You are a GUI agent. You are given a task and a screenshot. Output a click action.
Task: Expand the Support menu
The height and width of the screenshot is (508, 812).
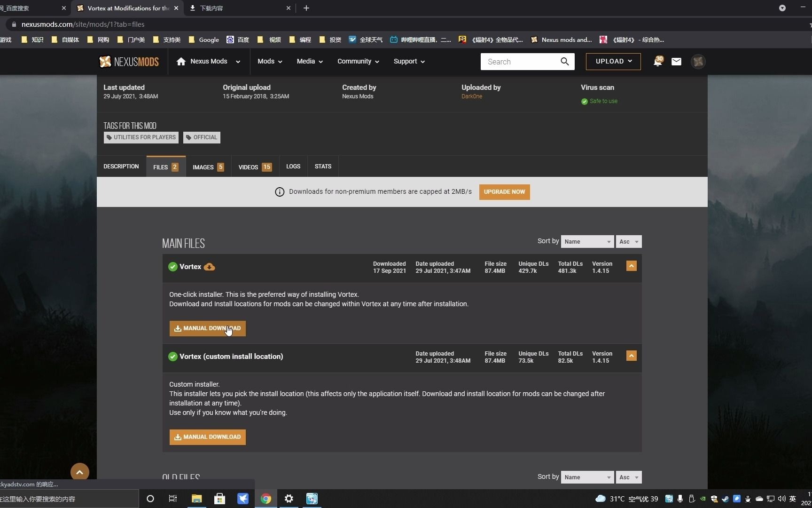pyautogui.click(x=409, y=62)
